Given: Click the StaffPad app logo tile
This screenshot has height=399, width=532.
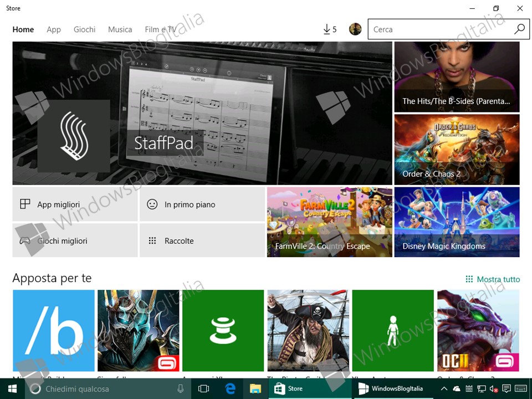Looking at the screenshot, I should click(74, 136).
